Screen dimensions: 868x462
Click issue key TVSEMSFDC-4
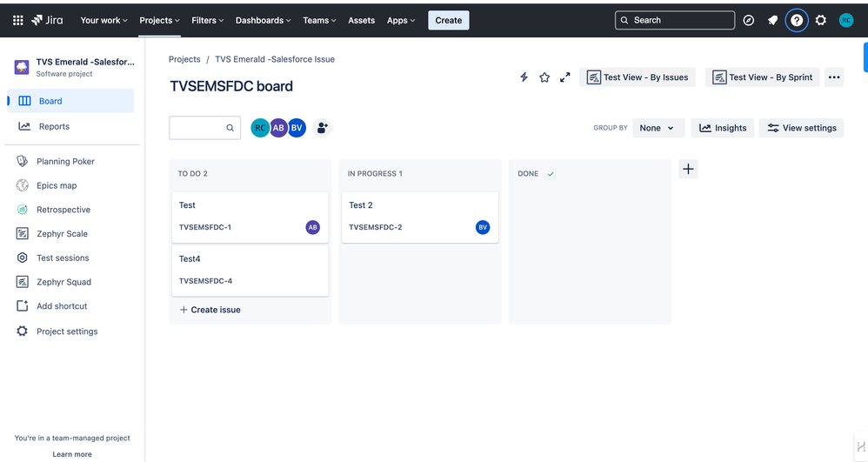[x=205, y=281]
